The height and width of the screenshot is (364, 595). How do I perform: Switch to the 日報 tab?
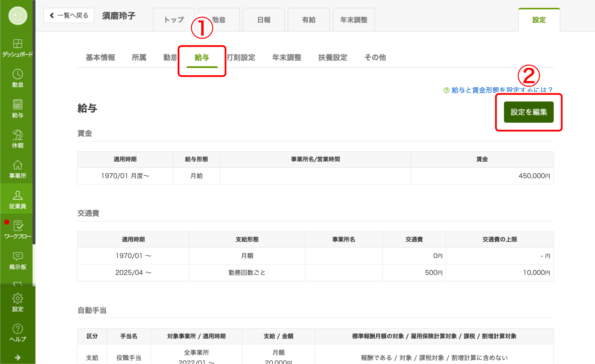[x=264, y=19]
